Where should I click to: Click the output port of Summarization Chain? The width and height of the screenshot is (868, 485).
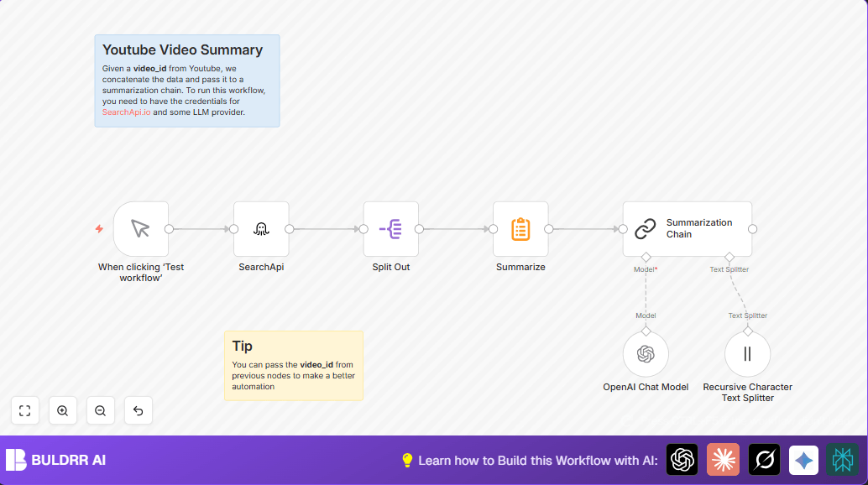pyautogui.click(x=752, y=229)
